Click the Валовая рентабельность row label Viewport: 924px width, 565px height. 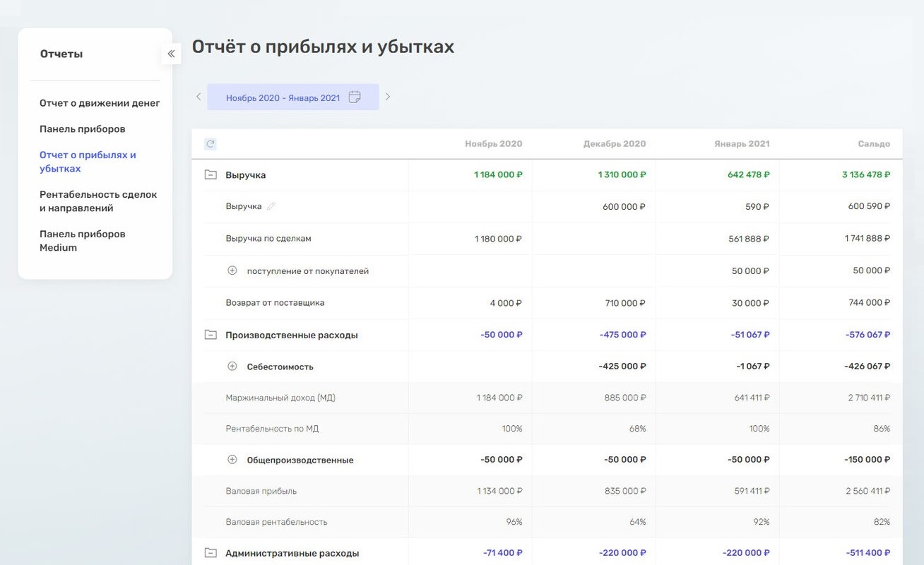276,523
